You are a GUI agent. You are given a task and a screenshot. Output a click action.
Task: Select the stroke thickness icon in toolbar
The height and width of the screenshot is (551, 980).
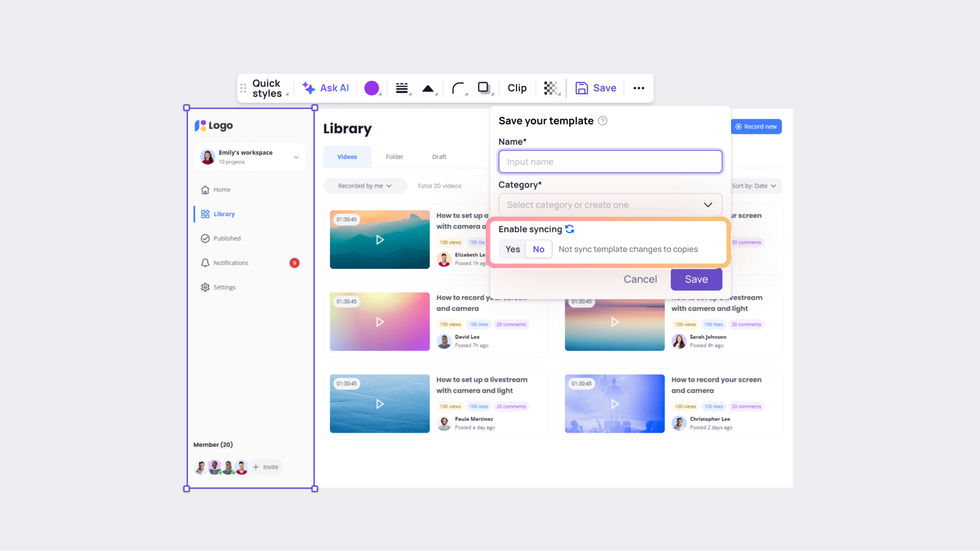pyautogui.click(x=402, y=88)
